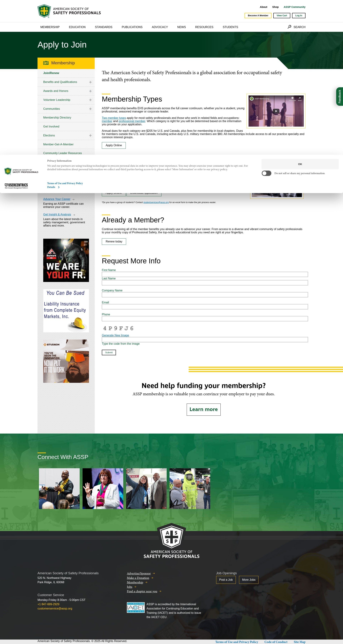Image resolution: width=343 pixels, height=644 pixels.
Task: Click arrow beside footer Membership link
Action: point(146,582)
